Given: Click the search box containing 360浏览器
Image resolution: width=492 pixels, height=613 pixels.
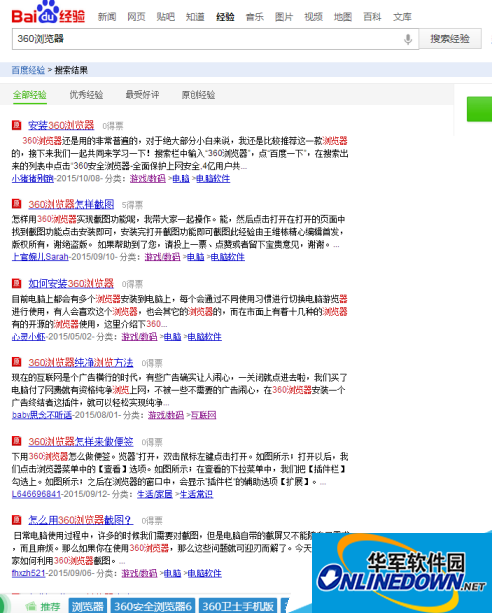Looking at the screenshot, I should coord(215,39).
